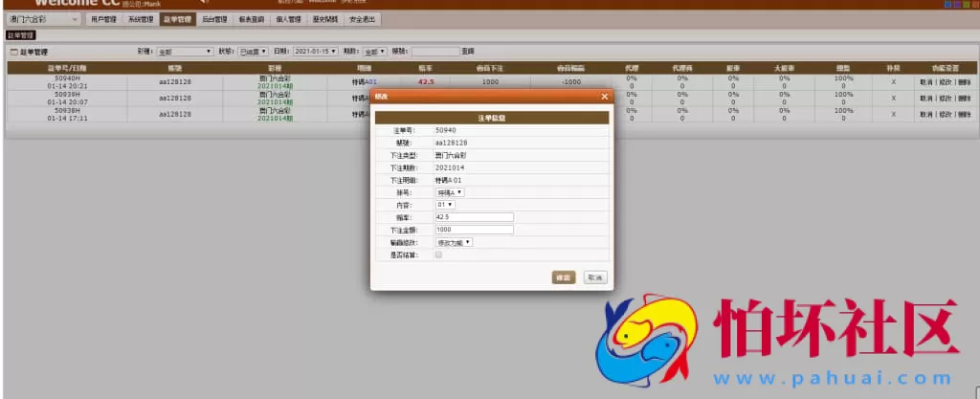
Task: Open the 彩种 filter dropdown
Action: pyautogui.click(x=185, y=52)
